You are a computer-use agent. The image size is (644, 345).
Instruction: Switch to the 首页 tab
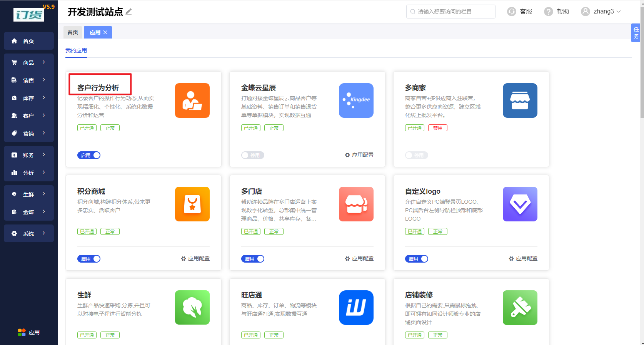click(x=73, y=32)
